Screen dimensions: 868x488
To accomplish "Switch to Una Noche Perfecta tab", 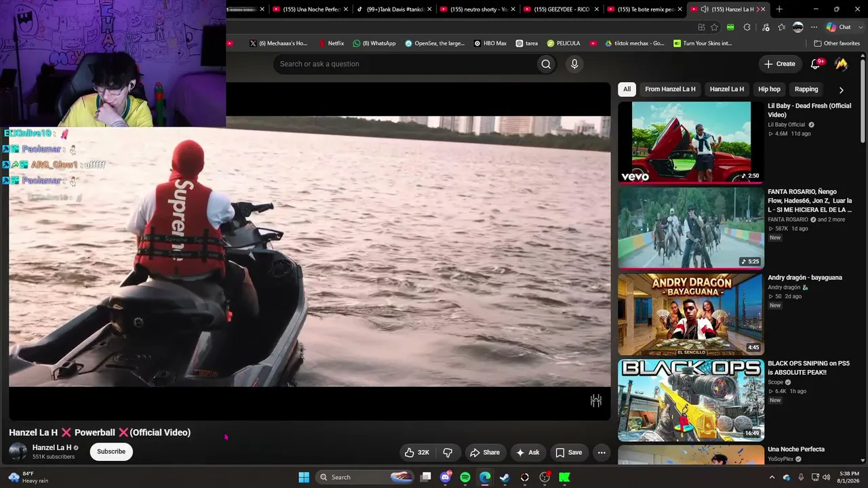I will click(x=311, y=9).
